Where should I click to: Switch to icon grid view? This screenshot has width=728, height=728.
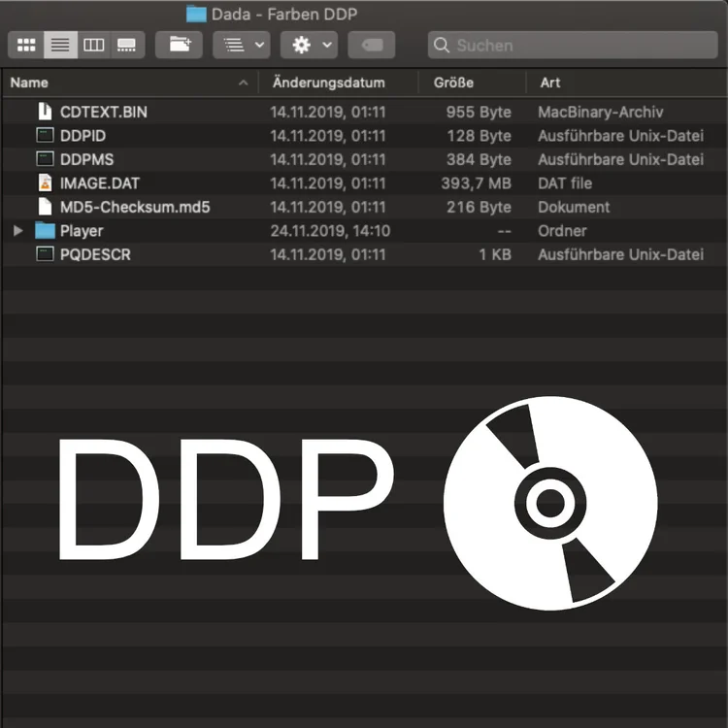pyautogui.click(x=26, y=45)
